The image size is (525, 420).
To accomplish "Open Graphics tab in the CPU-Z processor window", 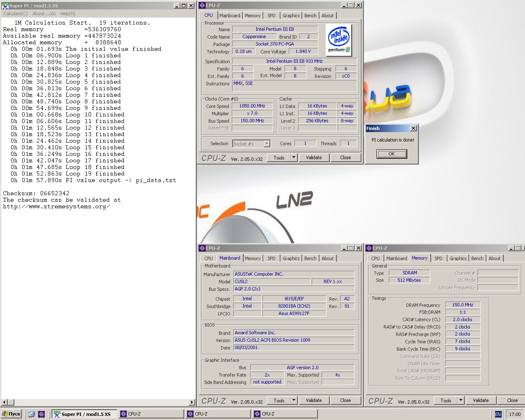I will coord(291,16).
